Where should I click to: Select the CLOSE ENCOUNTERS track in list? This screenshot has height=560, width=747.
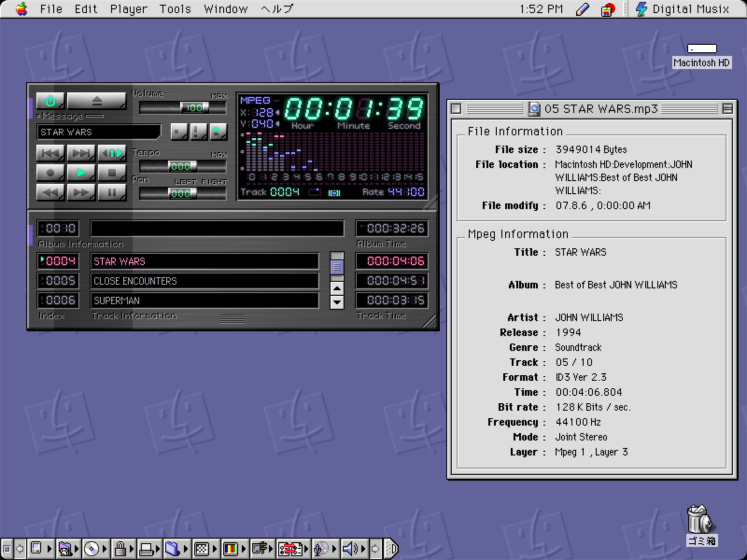(x=204, y=281)
